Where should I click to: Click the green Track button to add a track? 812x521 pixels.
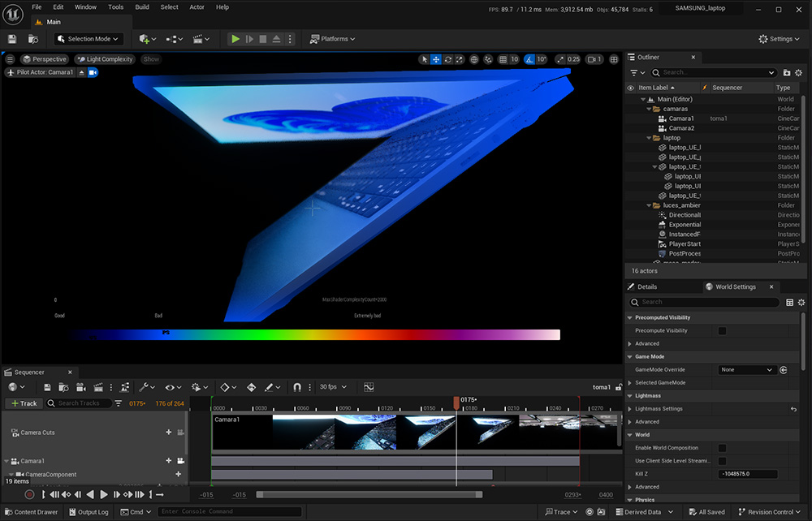[x=24, y=403]
